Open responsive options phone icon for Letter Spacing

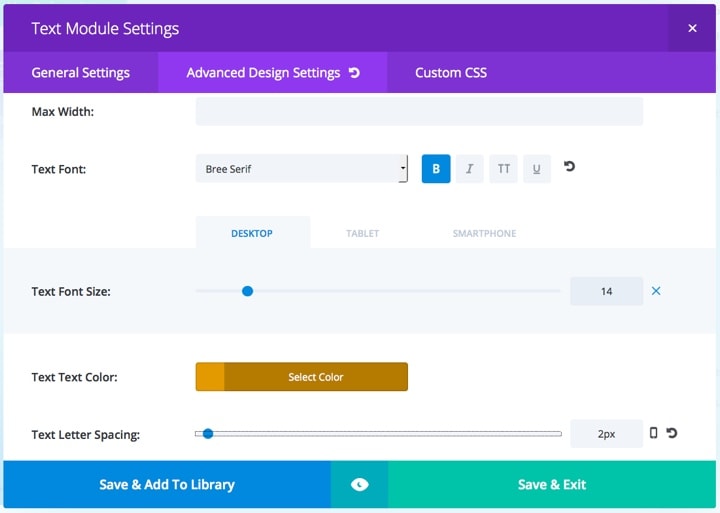(x=653, y=433)
